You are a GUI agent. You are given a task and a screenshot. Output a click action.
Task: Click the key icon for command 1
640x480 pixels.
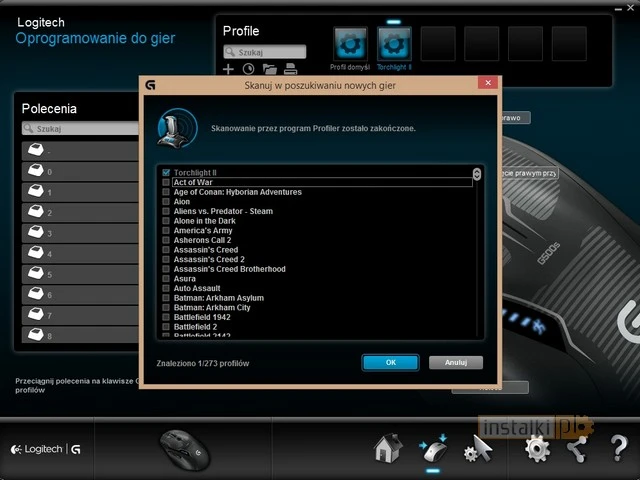point(36,191)
